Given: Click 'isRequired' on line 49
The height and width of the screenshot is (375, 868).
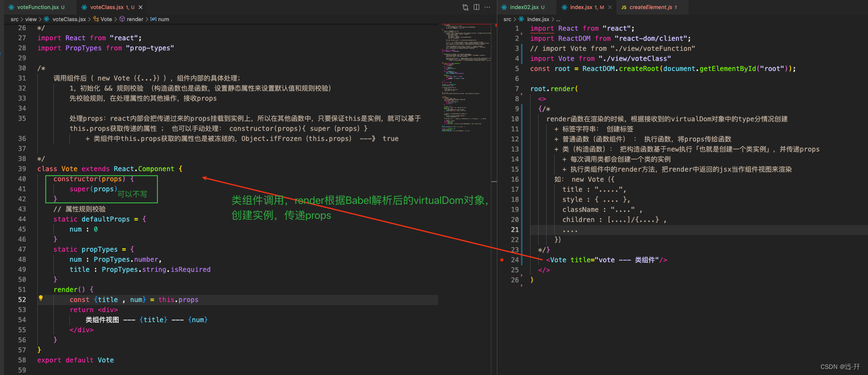Looking at the screenshot, I should (x=191, y=269).
